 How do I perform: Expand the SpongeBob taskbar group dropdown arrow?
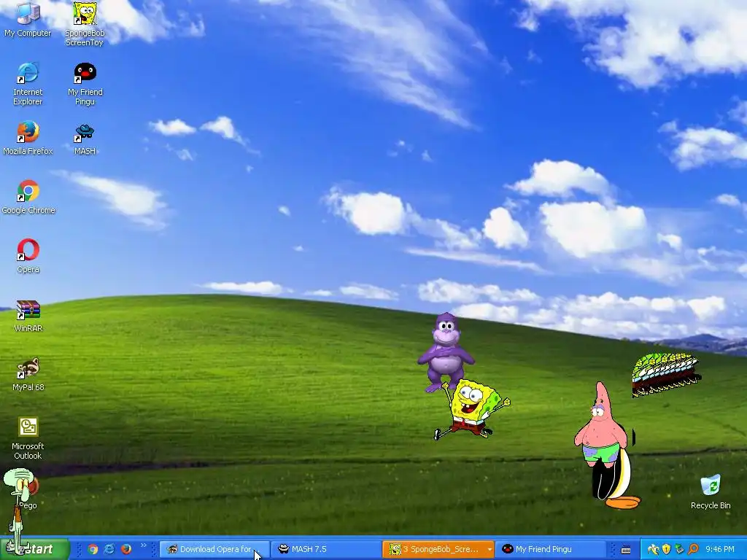pos(489,549)
